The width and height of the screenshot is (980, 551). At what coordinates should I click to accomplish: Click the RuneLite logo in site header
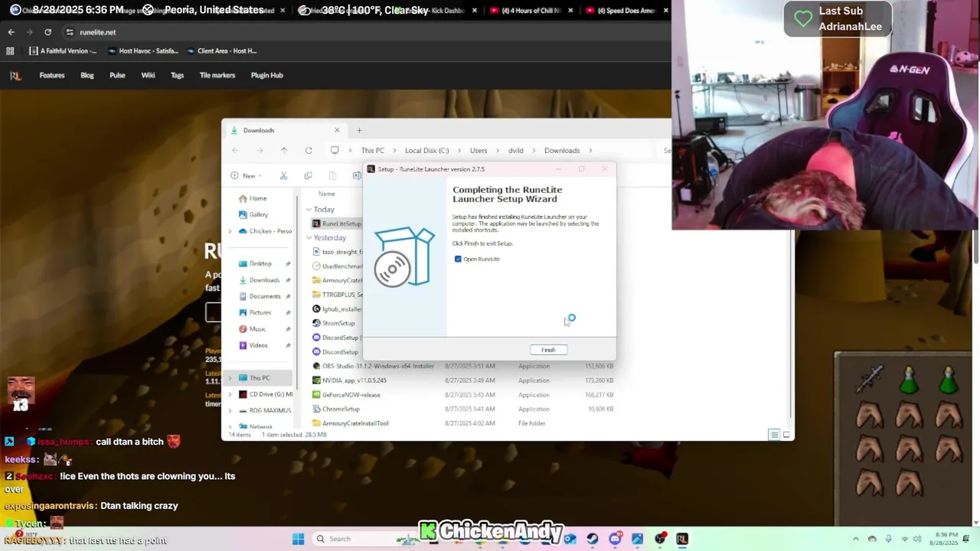(x=15, y=75)
